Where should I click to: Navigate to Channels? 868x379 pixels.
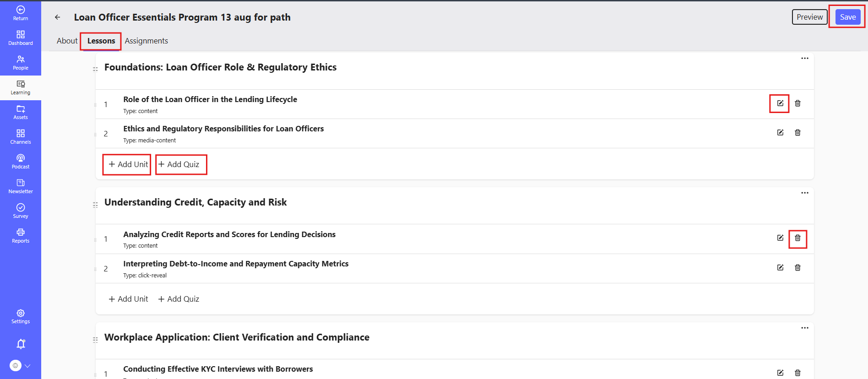pyautogui.click(x=21, y=137)
